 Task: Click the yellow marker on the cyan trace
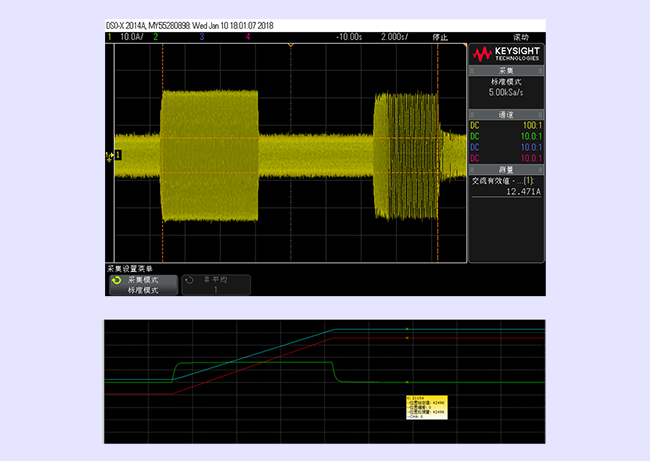point(407,328)
